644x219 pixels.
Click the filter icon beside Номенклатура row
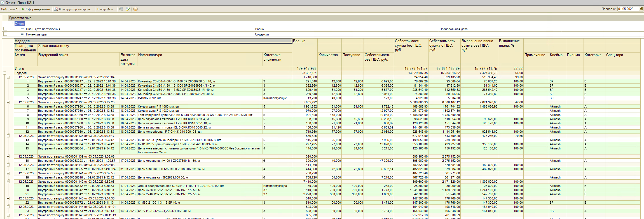(x=22, y=34)
